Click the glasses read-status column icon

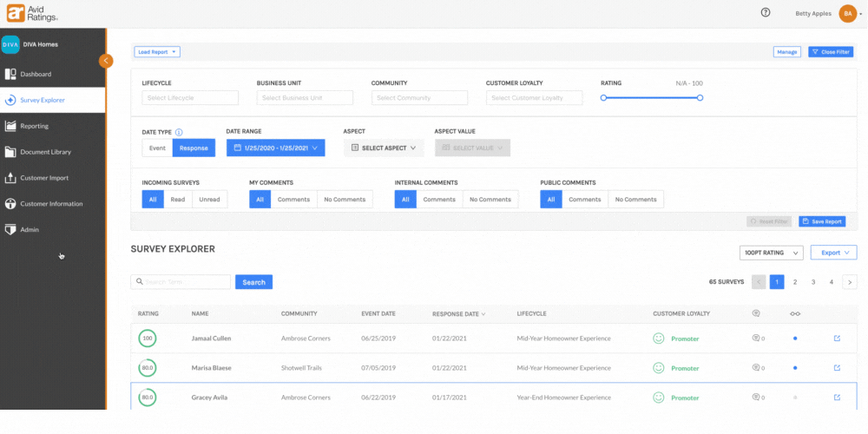point(795,314)
